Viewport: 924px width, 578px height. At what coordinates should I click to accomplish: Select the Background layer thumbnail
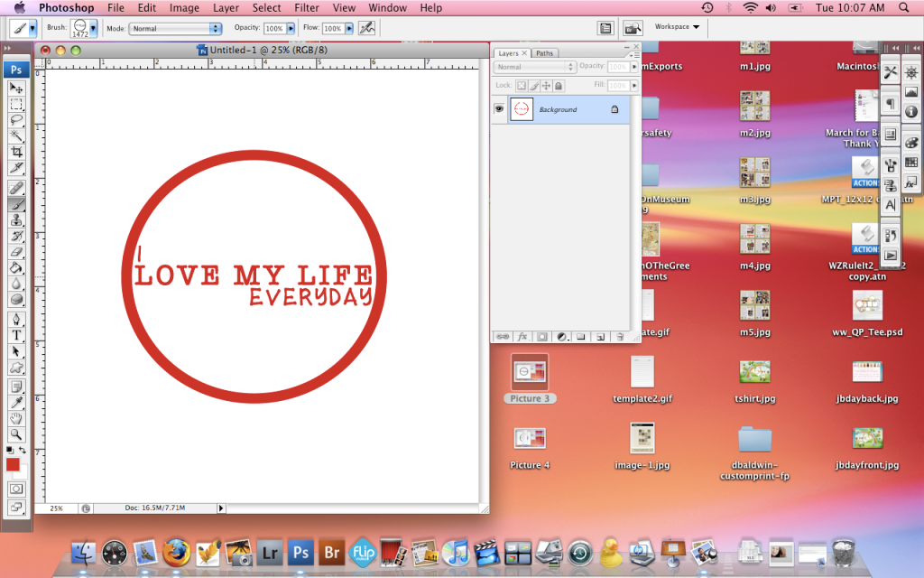pyautogui.click(x=522, y=109)
